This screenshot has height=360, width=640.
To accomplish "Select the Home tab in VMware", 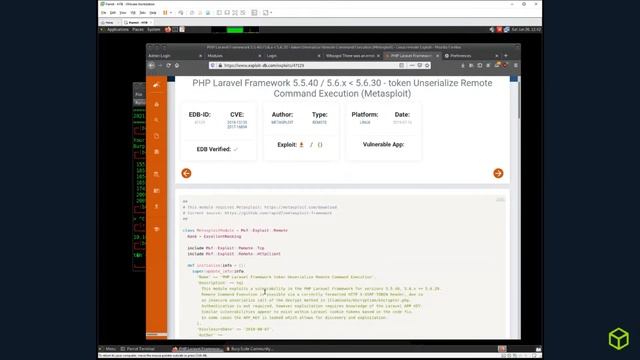I will 109,22.
